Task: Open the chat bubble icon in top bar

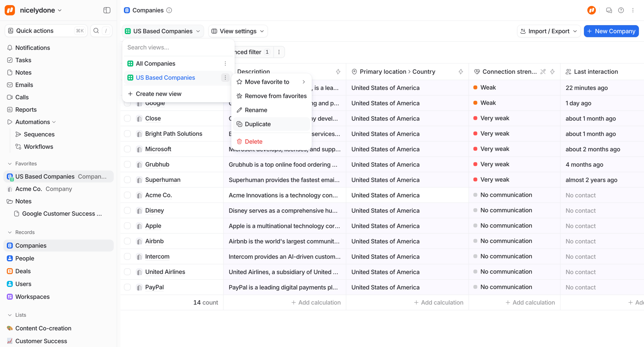Action: [609, 10]
